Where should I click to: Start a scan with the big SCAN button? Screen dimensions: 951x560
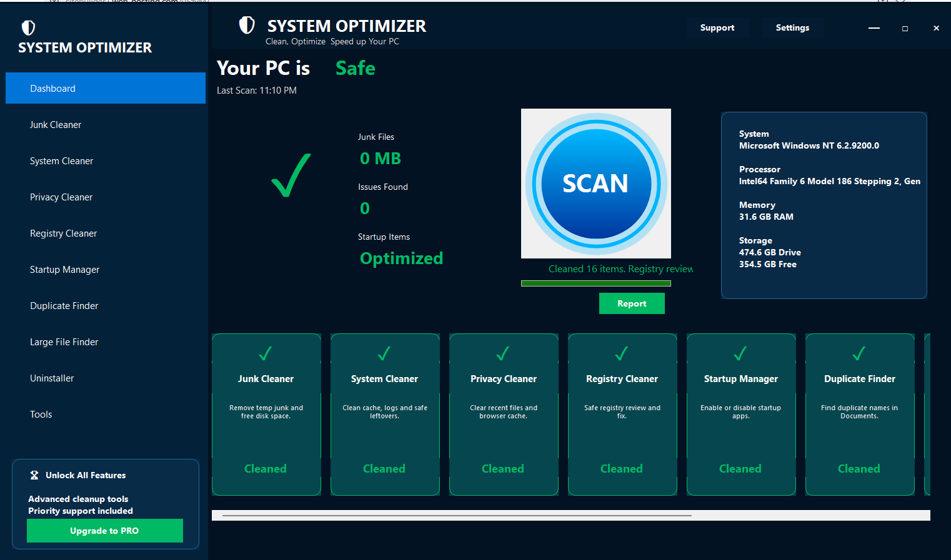click(596, 184)
